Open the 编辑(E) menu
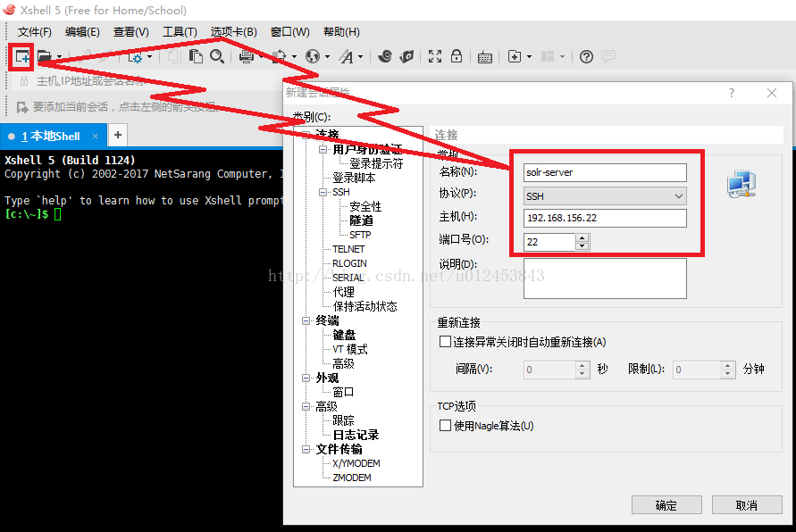The image size is (796, 532). [82, 32]
